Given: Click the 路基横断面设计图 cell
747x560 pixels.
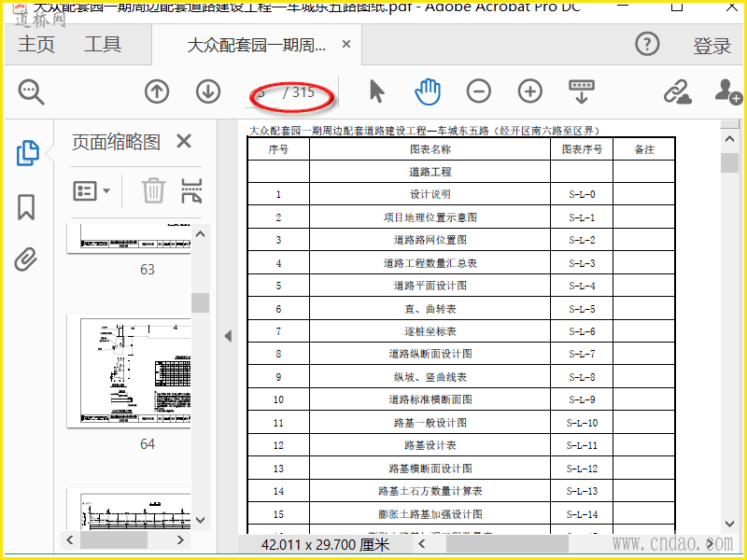Looking at the screenshot, I should pos(430,469).
